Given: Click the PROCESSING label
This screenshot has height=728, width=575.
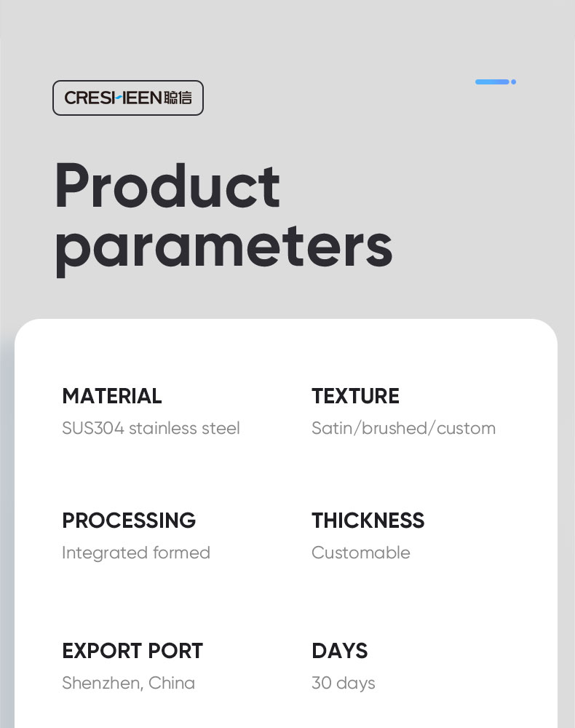Looking at the screenshot, I should [129, 521].
